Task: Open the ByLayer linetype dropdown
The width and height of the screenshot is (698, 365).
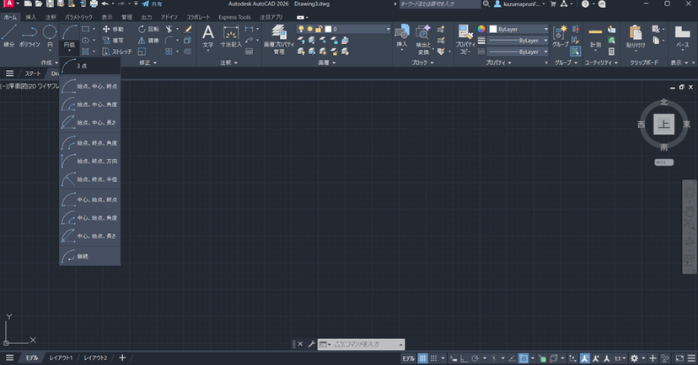Action: pyautogui.click(x=546, y=52)
